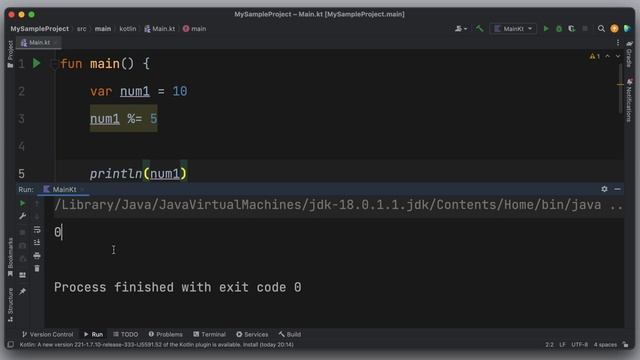
Task: Click Main.kt in navigation breadcrumb
Action: point(160,29)
